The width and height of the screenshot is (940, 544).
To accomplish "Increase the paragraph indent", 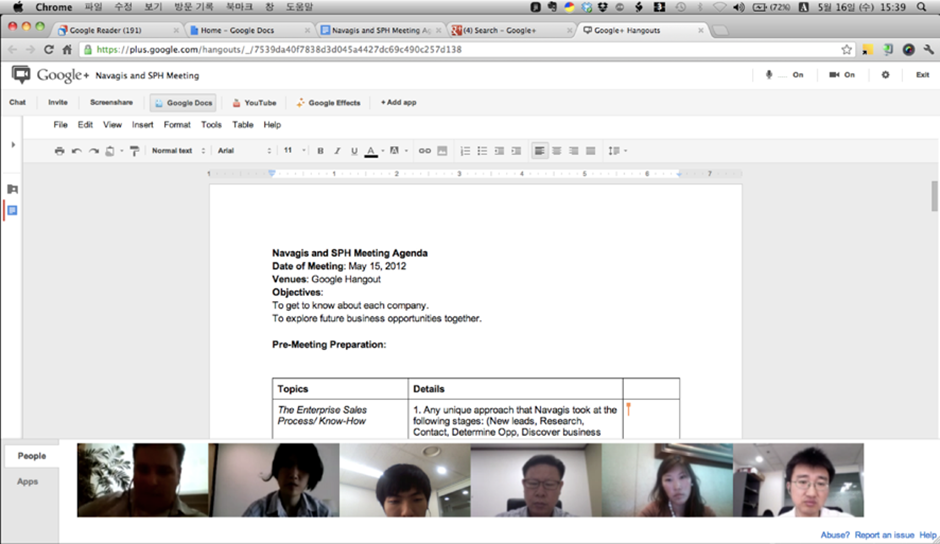I will [516, 151].
